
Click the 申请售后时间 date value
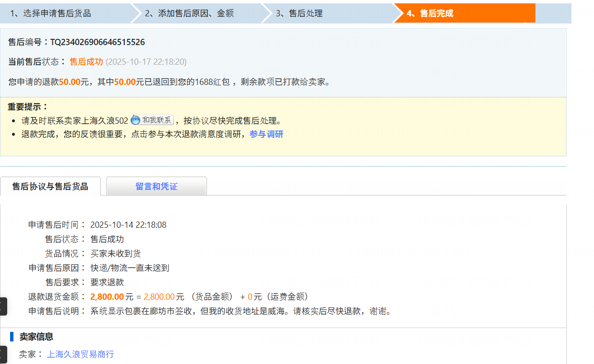128,225
